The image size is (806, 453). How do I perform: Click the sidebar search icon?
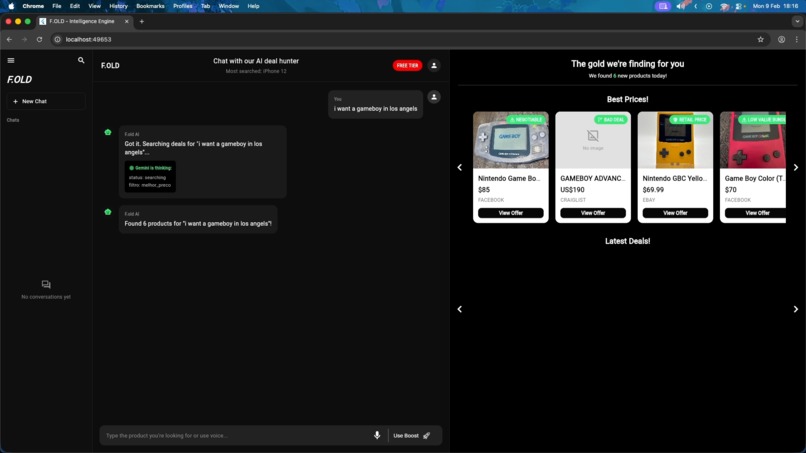point(81,60)
